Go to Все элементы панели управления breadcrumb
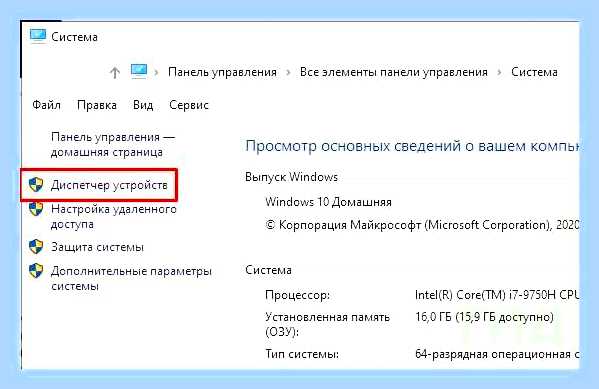Image resolution: width=599 pixels, height=389 pixels. 393,72
